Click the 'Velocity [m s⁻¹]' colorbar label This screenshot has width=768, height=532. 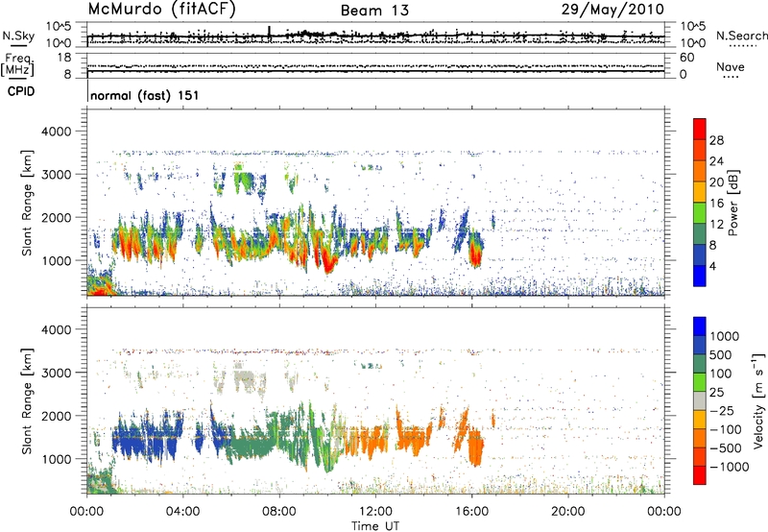point(758,400)
